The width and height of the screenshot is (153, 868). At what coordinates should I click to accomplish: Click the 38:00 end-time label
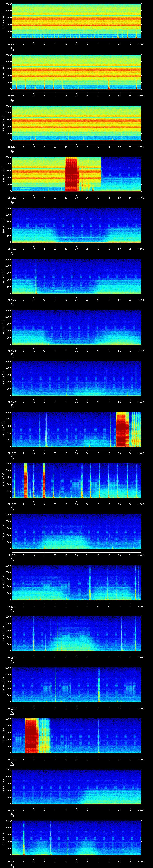[141, 44]
